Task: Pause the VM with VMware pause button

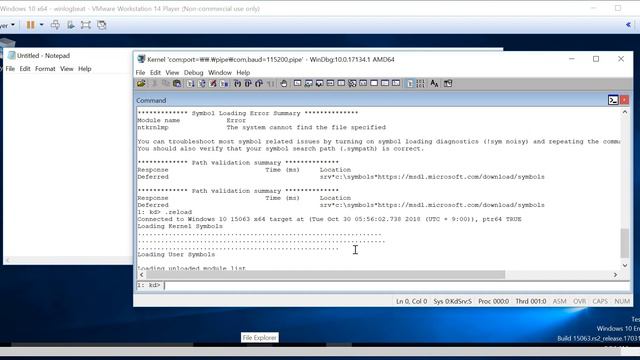Action: coord(31,25)
